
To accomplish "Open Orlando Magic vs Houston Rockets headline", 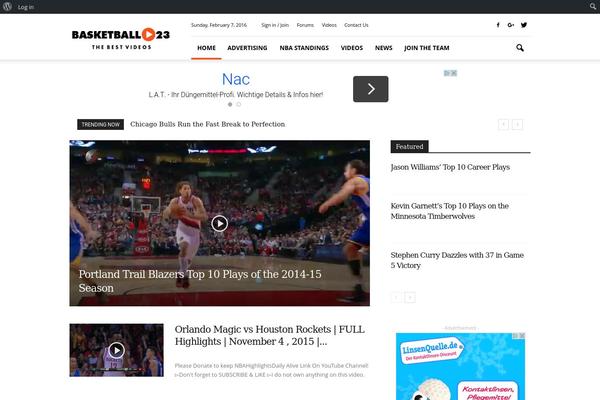I will point(270,335).
